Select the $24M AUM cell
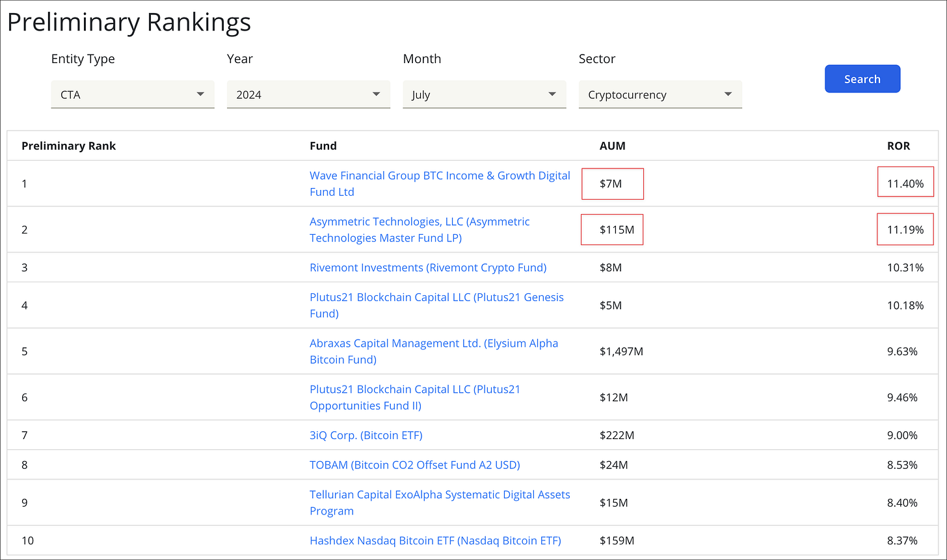947x560 pixels. click(x=614, y=465)
